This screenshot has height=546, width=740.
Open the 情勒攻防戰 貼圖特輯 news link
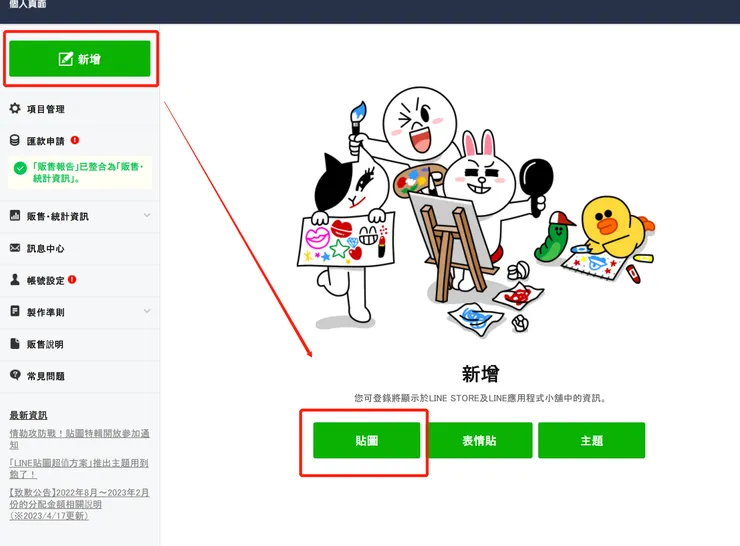pyautogui.click(x=79, y=439)
